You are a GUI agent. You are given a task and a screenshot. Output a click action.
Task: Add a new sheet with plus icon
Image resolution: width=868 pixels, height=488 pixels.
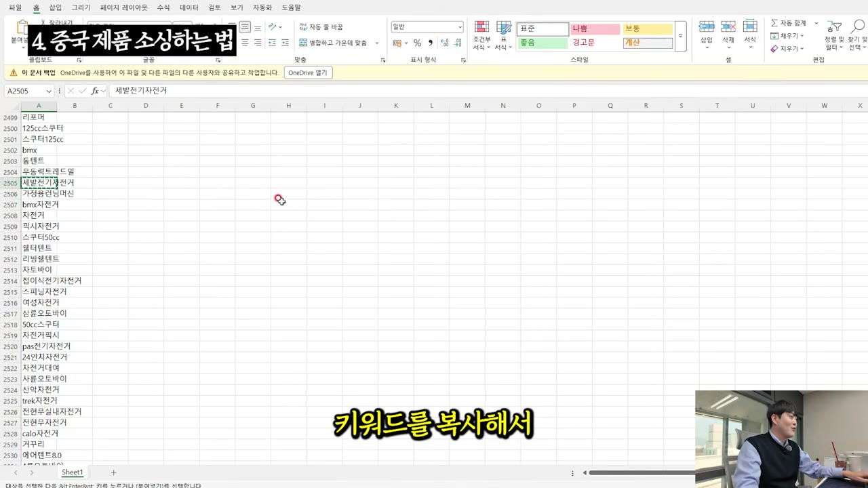(x=113, y=472)
